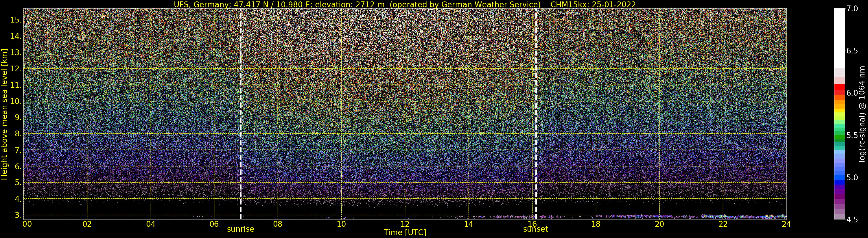Select the 'sunrise' label below the time axis

[241, 229]
